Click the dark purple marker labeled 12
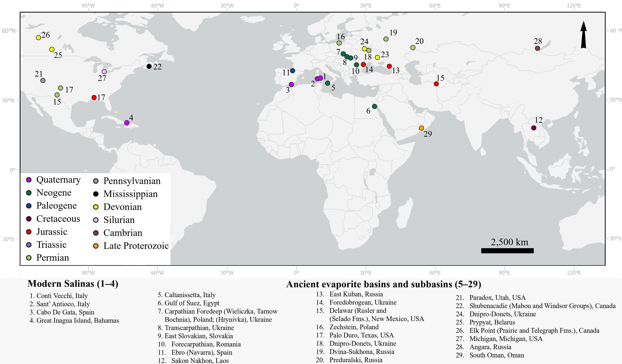Viewport: 622px width, 364px height. pos(534,128)
